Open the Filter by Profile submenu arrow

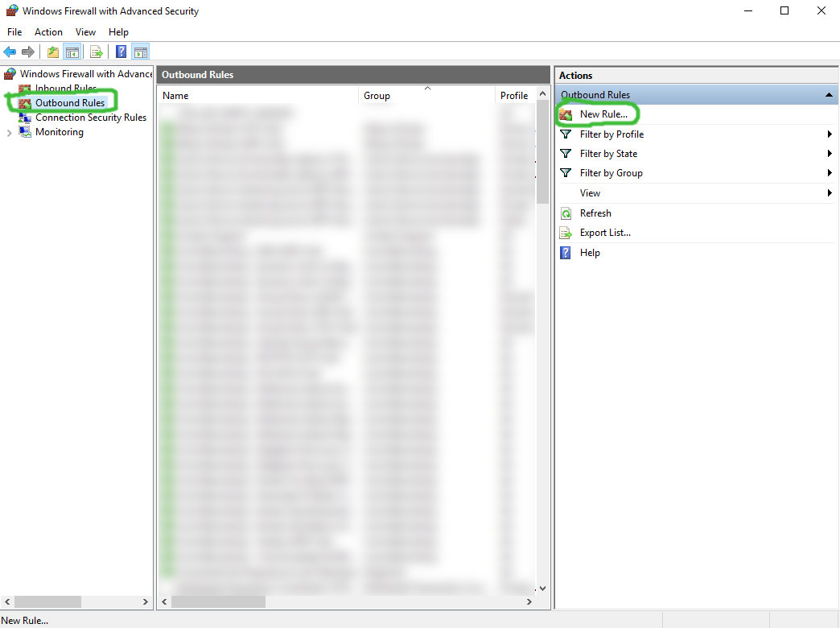(x=830, y=134)
